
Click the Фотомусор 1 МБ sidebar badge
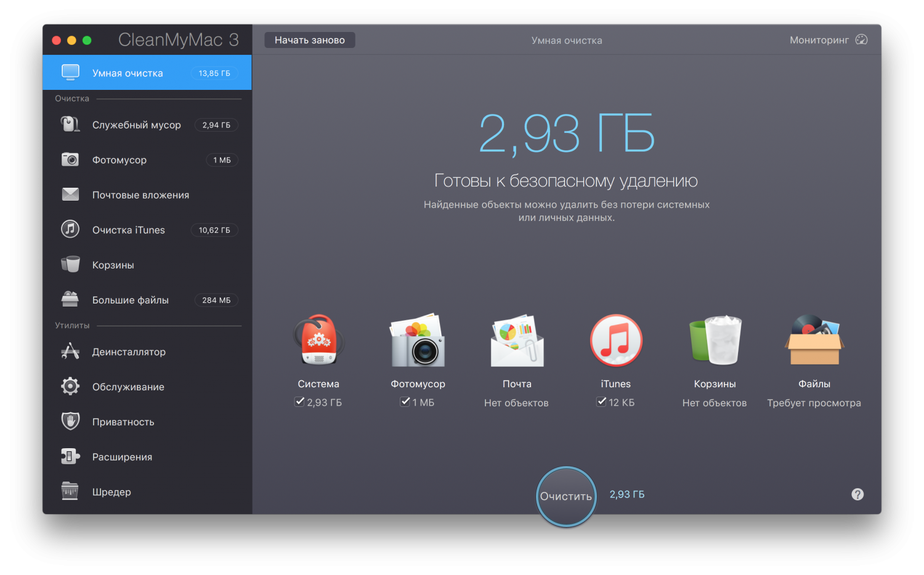pyautogui.click(x=222, y=159)
